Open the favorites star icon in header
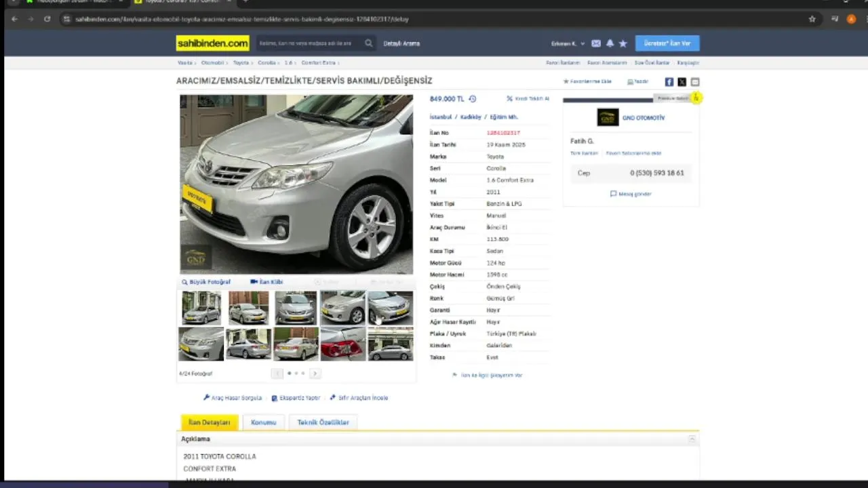The width and height of the screenshot is (868, 488). click(x=623, y=43)
